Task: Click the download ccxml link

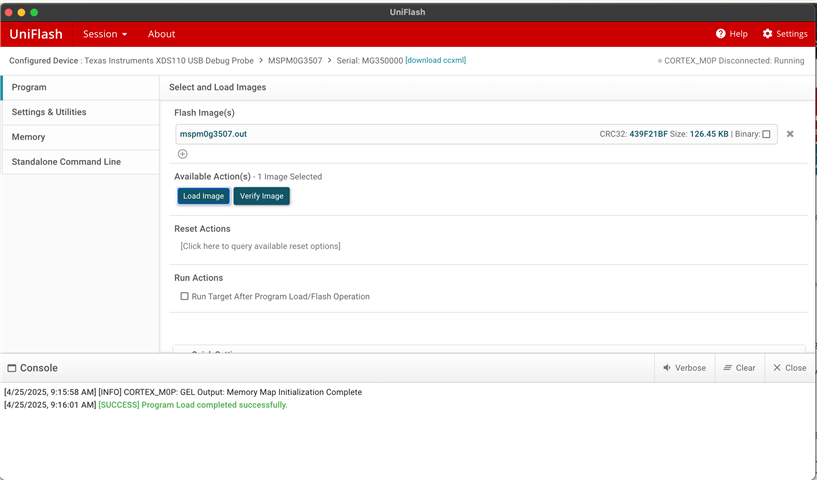Action: click(x=436, y=60)
